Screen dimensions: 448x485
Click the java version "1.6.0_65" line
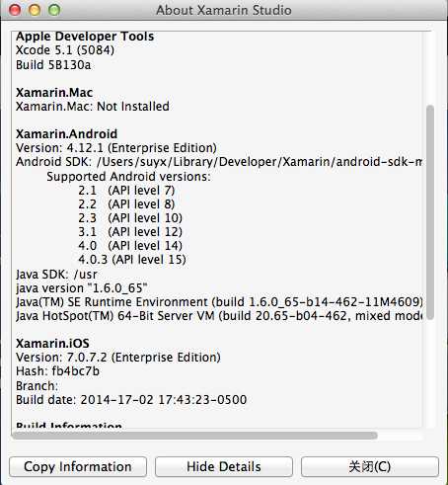82,288
